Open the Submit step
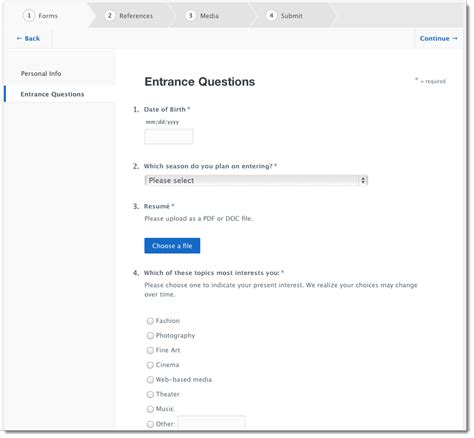 [290, 16]
